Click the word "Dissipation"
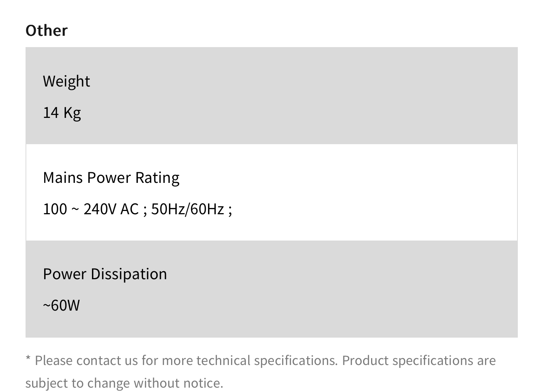543x392 pixels. tap(128, 274)
